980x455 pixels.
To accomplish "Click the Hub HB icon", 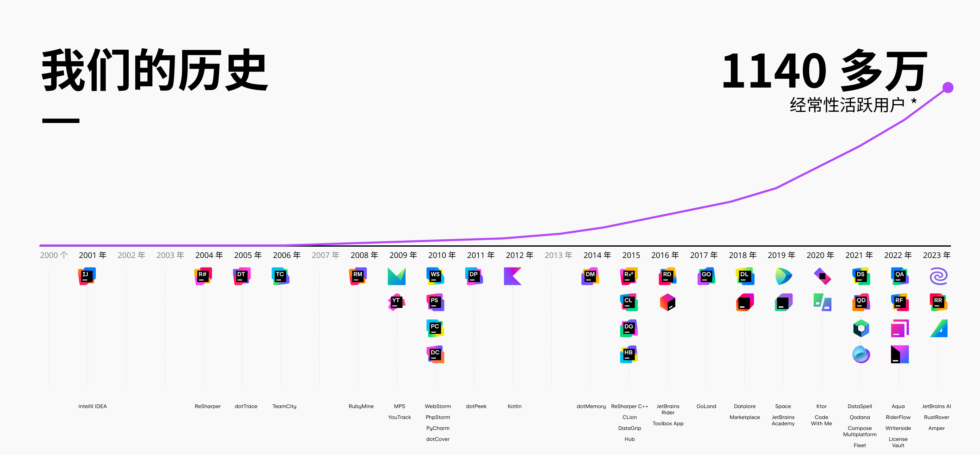I will point(629,354).
